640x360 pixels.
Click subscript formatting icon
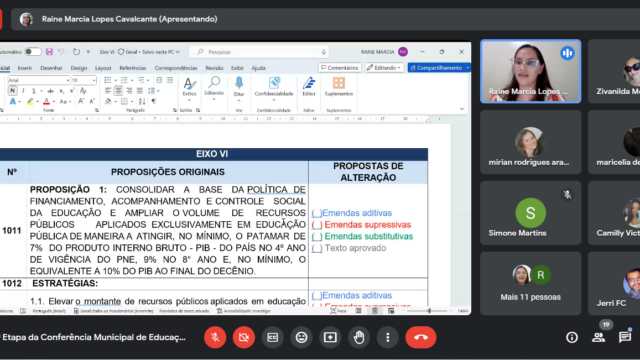[62, 91]
